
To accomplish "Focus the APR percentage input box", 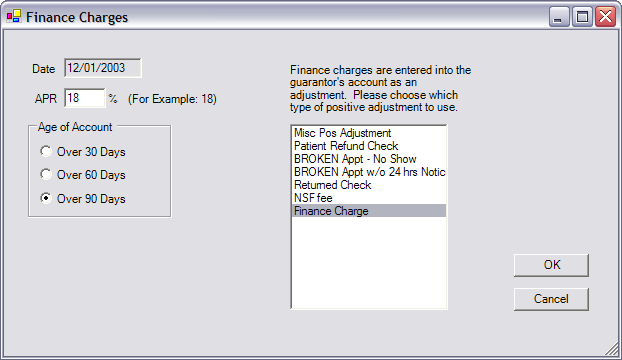I will pyautogui.click(x=84, y=98).
